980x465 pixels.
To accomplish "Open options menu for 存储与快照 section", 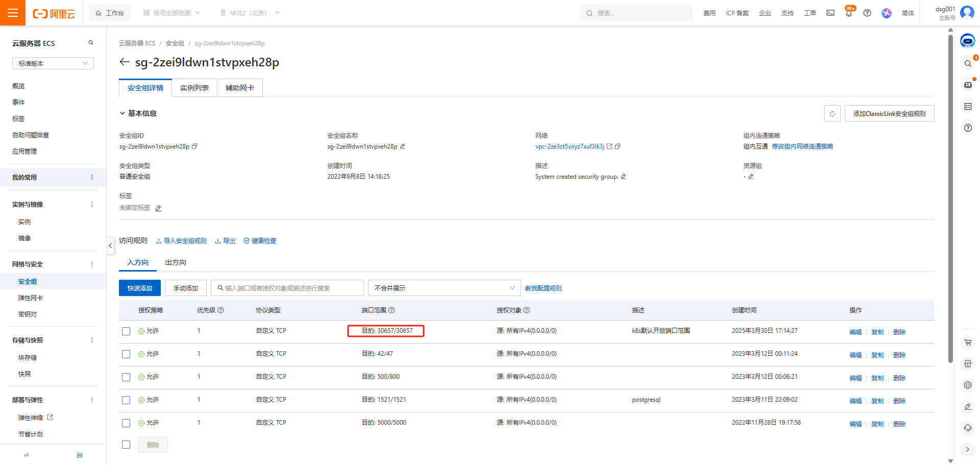I will pyautogui.click(x=92, y=340).
